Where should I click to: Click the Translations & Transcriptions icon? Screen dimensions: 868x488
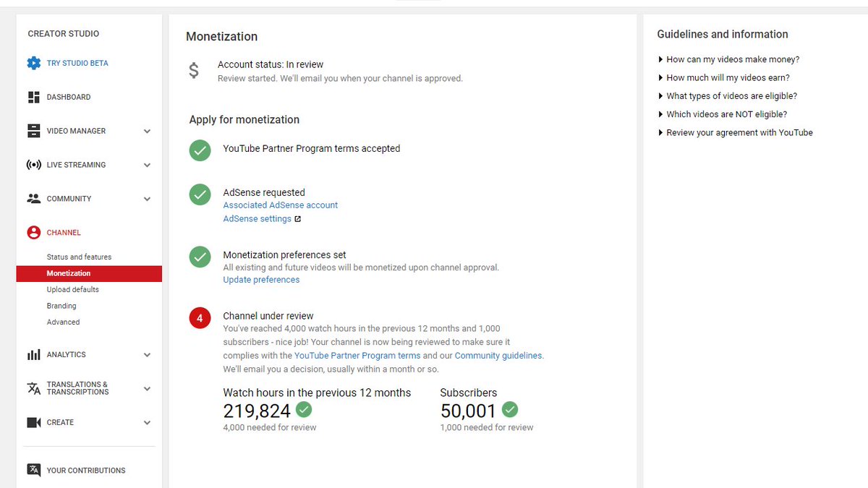click(34, 389)
